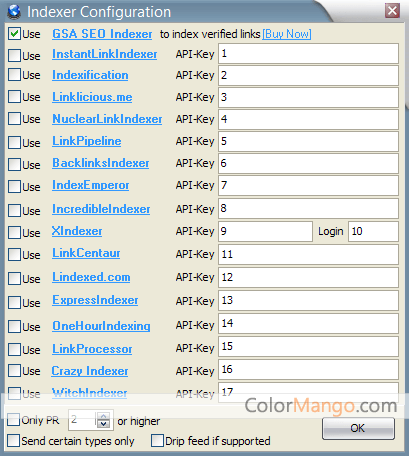Toggle the Only PR checkbox
Viewport: 409px width, 456px height.
13,420
